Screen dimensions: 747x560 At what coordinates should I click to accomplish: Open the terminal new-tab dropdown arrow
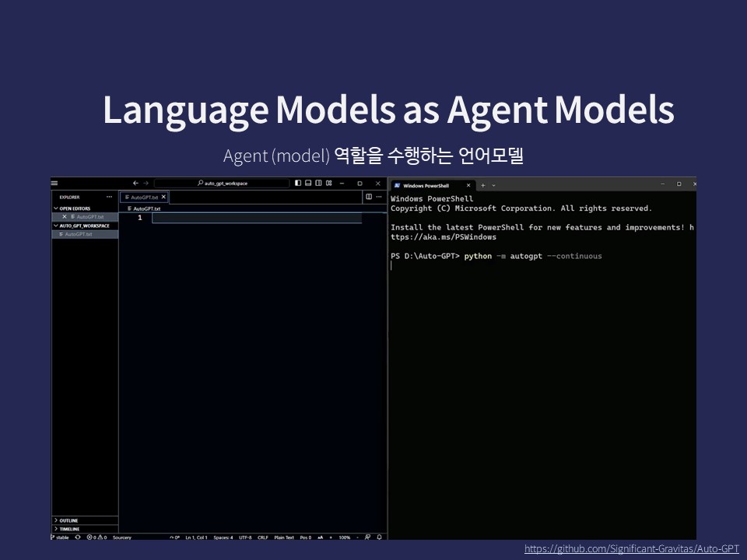tap(493, 185)
